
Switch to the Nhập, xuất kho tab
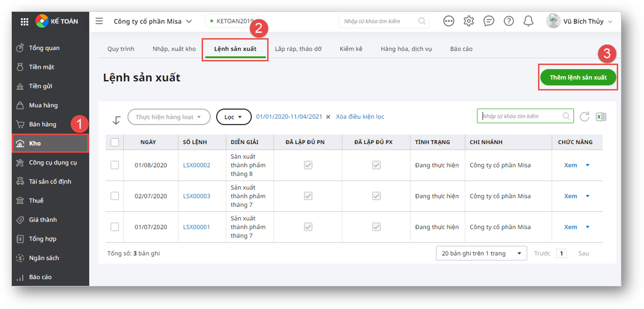coord(174,49)
